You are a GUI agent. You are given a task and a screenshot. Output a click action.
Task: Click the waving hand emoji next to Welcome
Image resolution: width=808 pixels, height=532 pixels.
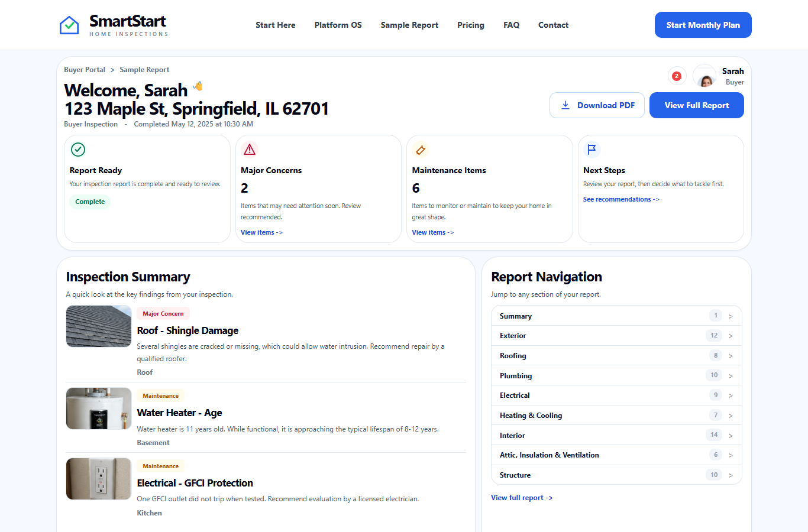click(198, 86)
